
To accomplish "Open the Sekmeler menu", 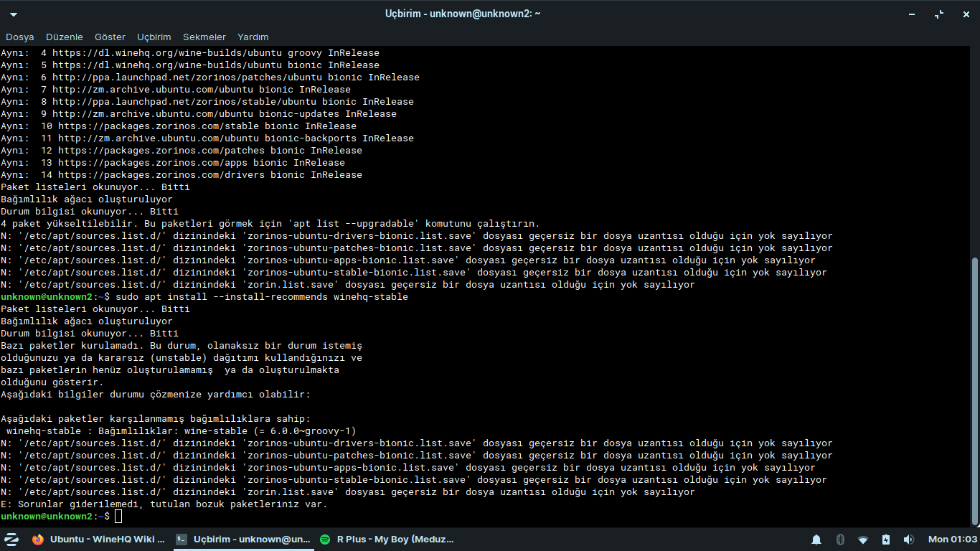I will [204, 37].
